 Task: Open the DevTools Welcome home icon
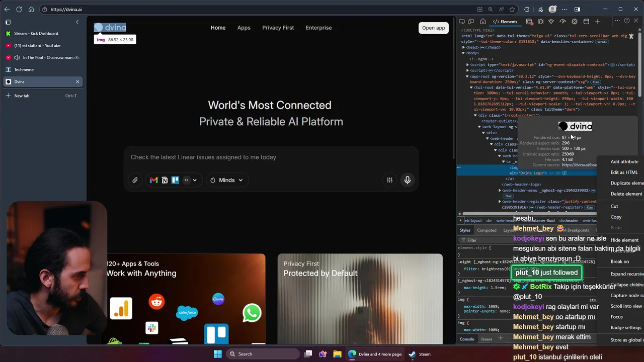(x=482, y=22)
